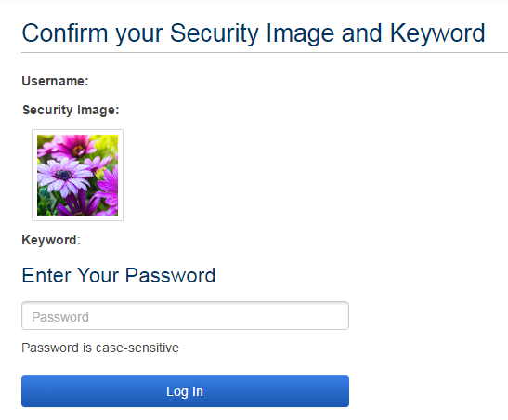Click the Enter Your Password heading
The width and height of the screenshot is (508, 420).
(x=119, y=276)
